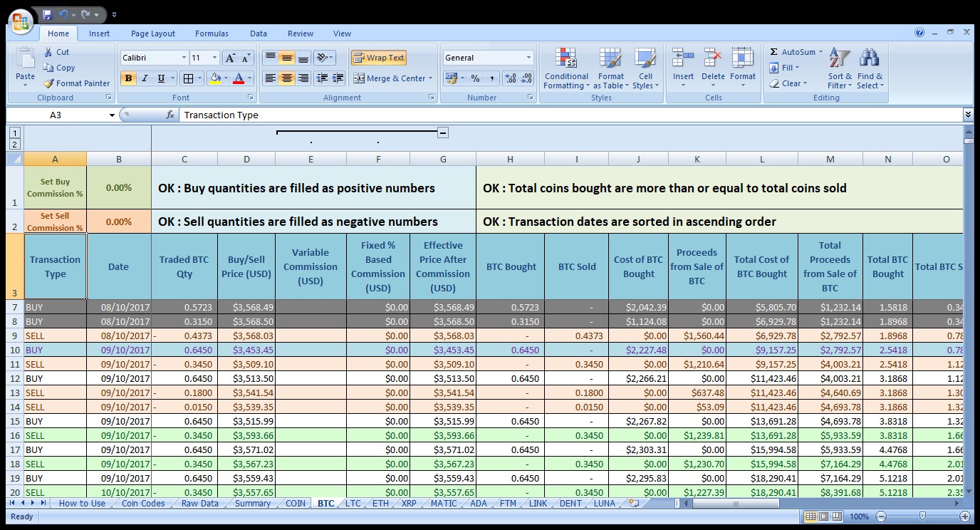Increase decimal places
The height and width of the screenshot is (530, 980).
[x=511, y=78]
